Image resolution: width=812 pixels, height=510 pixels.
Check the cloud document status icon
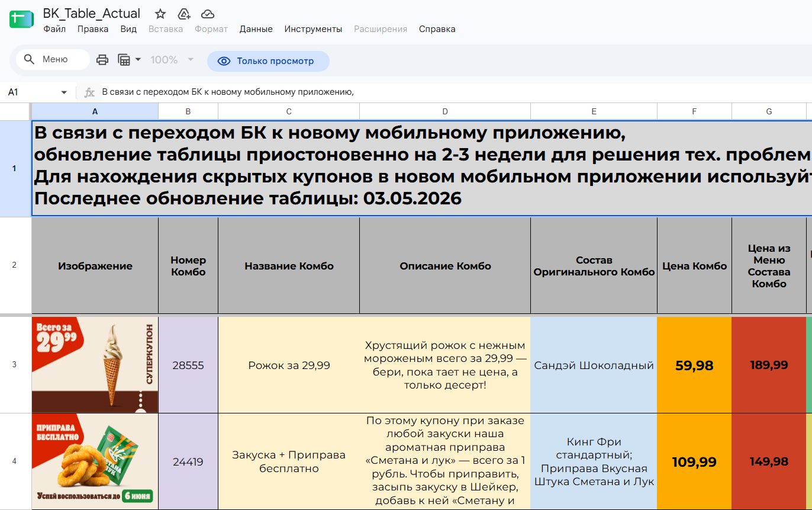208,14
